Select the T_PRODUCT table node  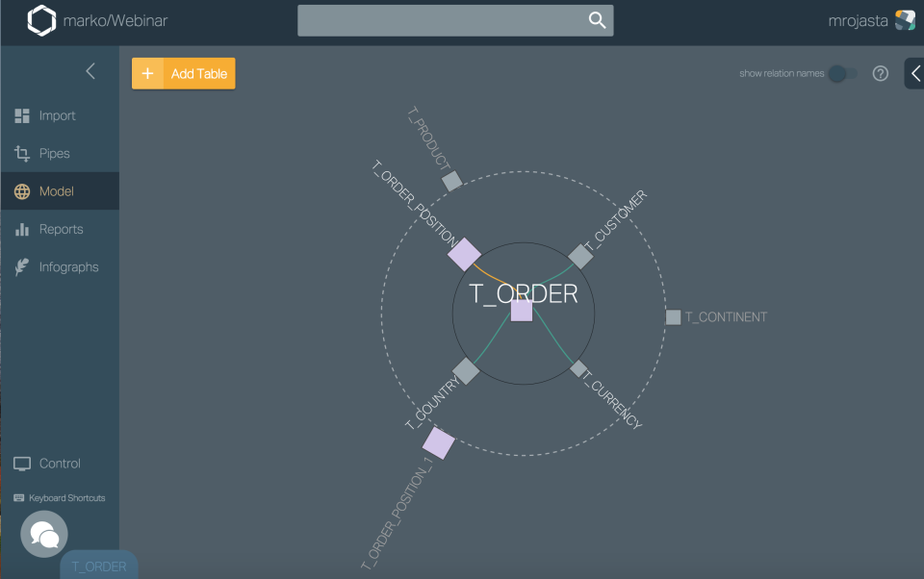(451, 181)
